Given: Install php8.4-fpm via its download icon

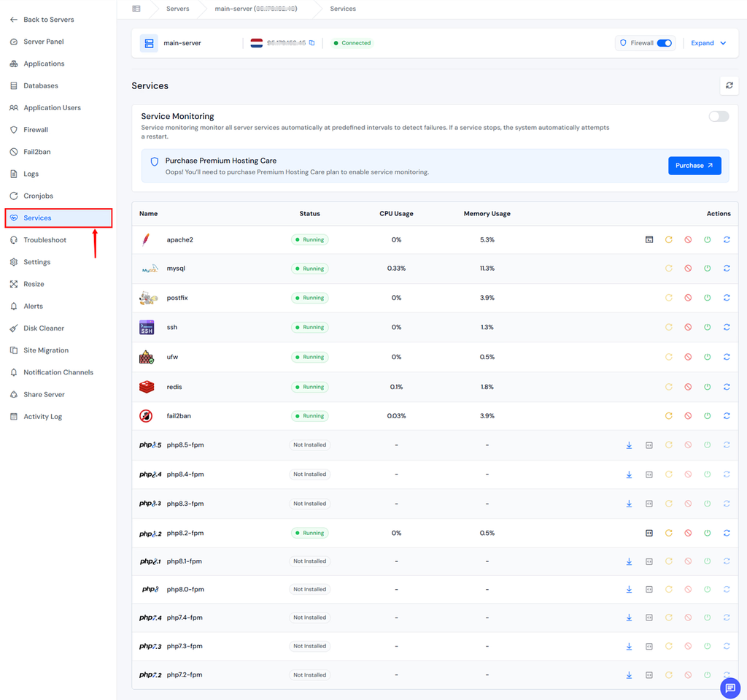Looking at the screenshot, I should click(x=629, y=474).
